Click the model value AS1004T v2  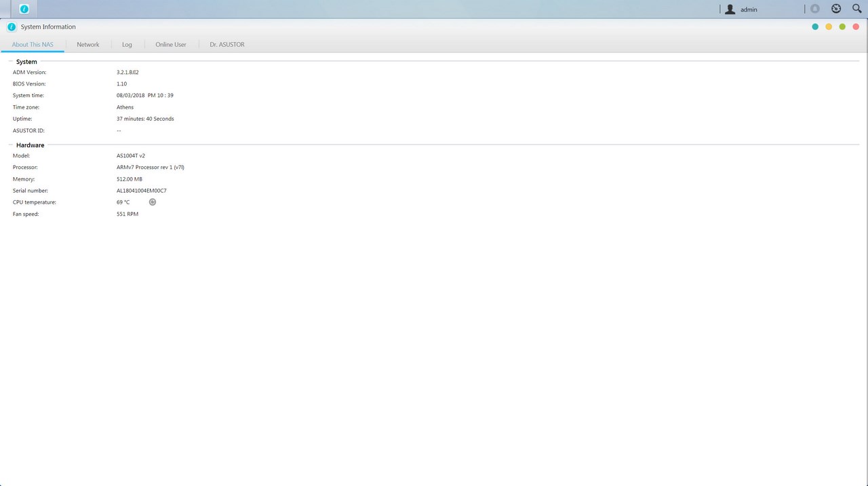pyautogui.click(x=131, y=156)
